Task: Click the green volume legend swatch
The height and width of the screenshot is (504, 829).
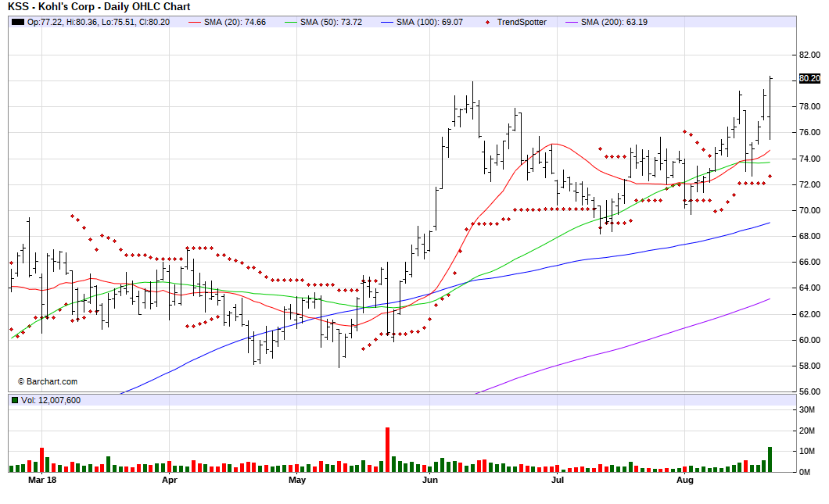Action: 15,400
